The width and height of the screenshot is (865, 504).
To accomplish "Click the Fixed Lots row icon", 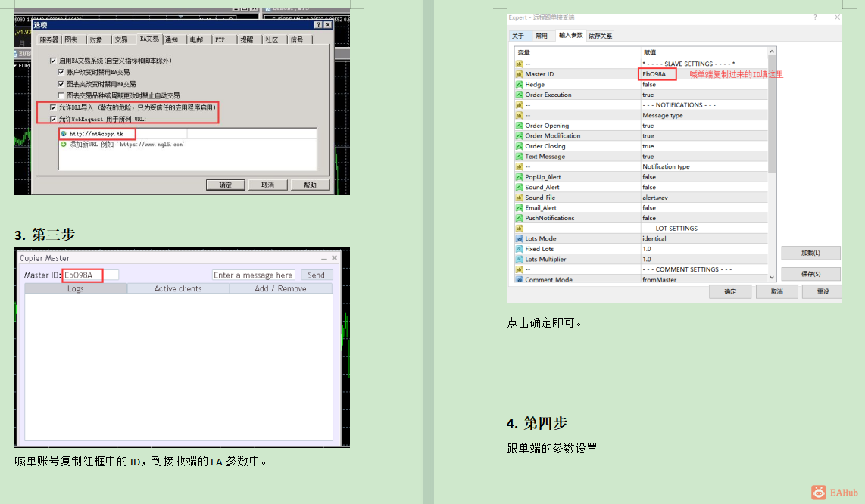I will pos(519,249).
